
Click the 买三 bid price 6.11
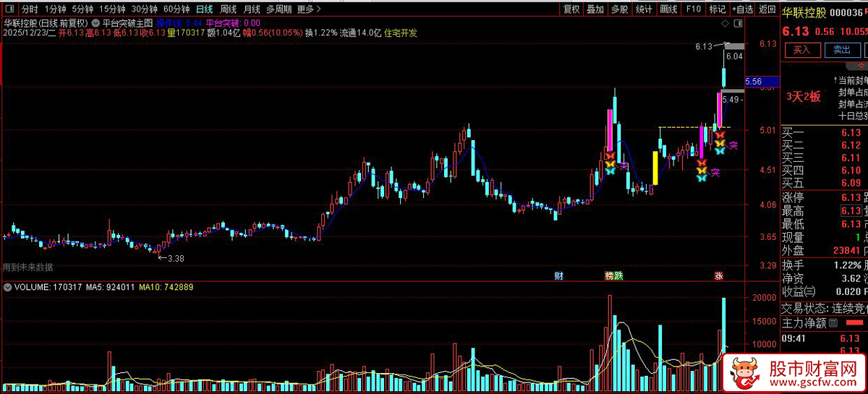click(x=850, y=158)
